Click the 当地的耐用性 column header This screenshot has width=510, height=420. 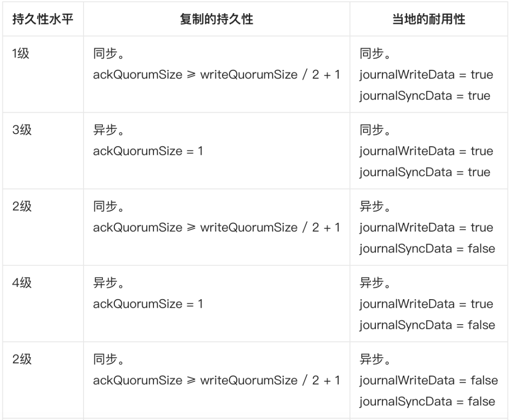point(429,19)
